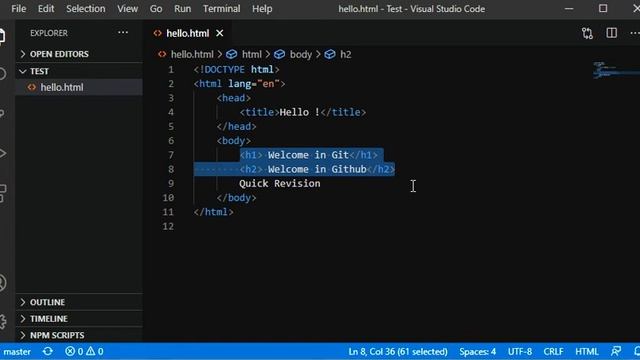Synchronize changes via status bar sync icon
This screenshot has height=360, width=640.
pos(47,351)
